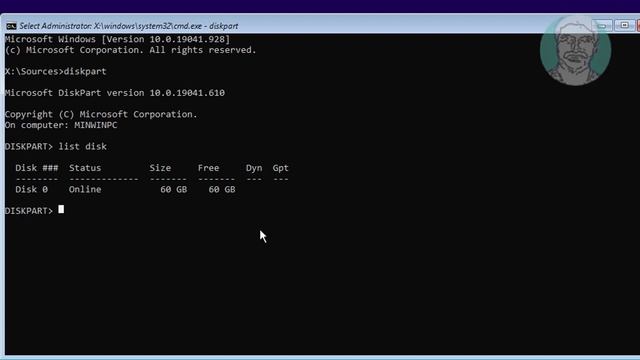Click the 'Disk 0' row entry
Screen dimensions: 640x360
tap(31, 189)
